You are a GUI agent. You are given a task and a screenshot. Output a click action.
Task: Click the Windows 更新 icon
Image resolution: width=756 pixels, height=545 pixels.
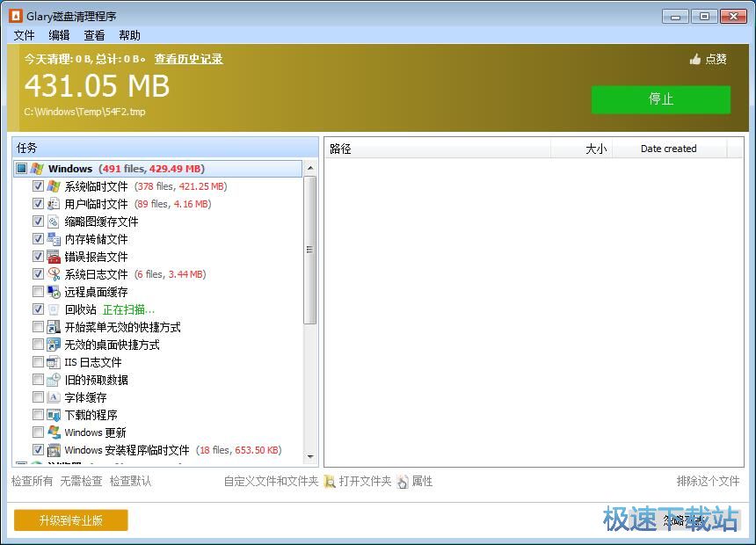click(x=54, y=432)
